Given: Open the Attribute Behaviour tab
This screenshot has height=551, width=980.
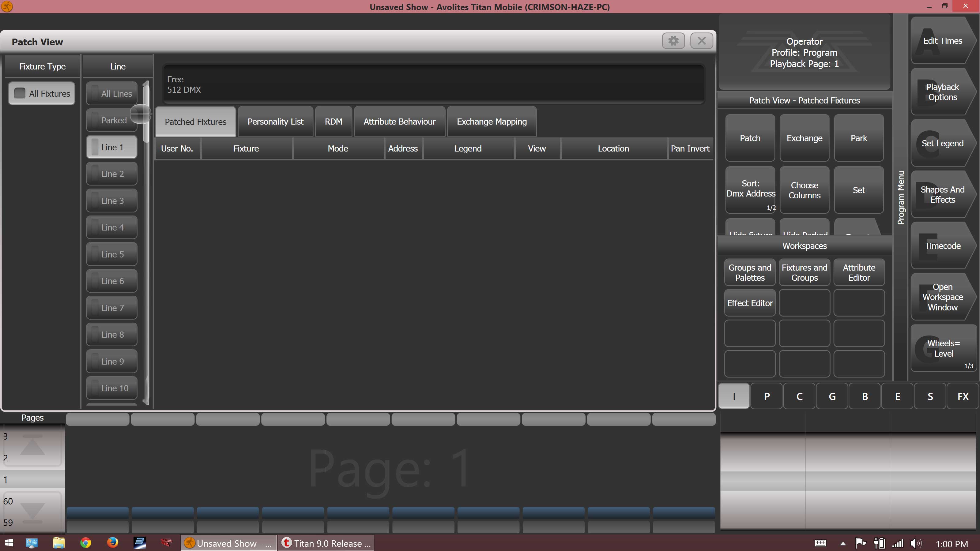Looking at the screenshot, I should 399,122.
